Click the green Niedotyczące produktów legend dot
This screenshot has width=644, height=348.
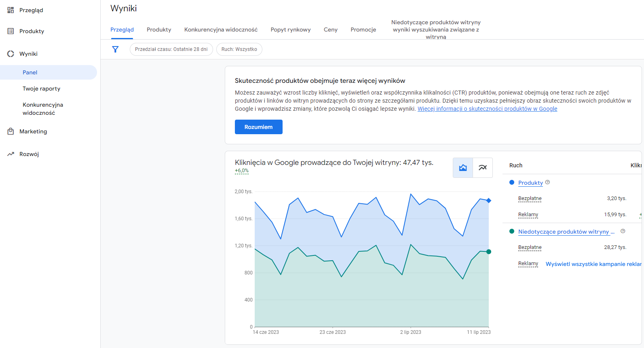click(x=512, y=232)
